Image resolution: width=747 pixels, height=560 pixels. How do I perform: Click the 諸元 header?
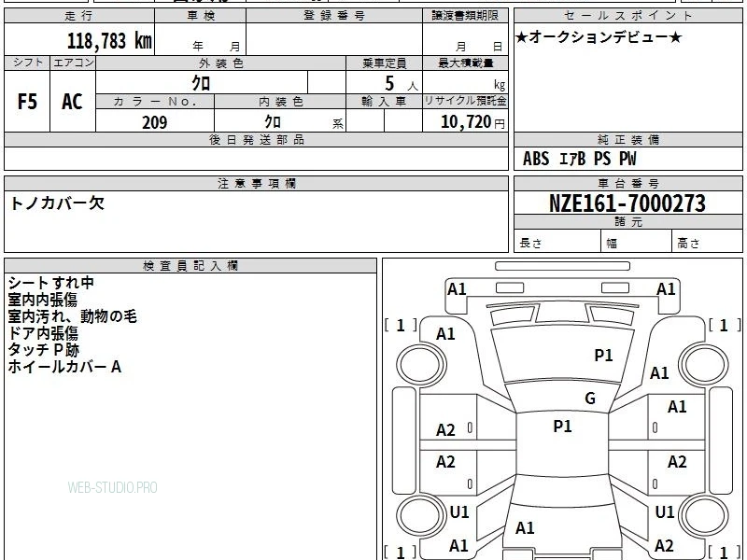pos(627,222)
